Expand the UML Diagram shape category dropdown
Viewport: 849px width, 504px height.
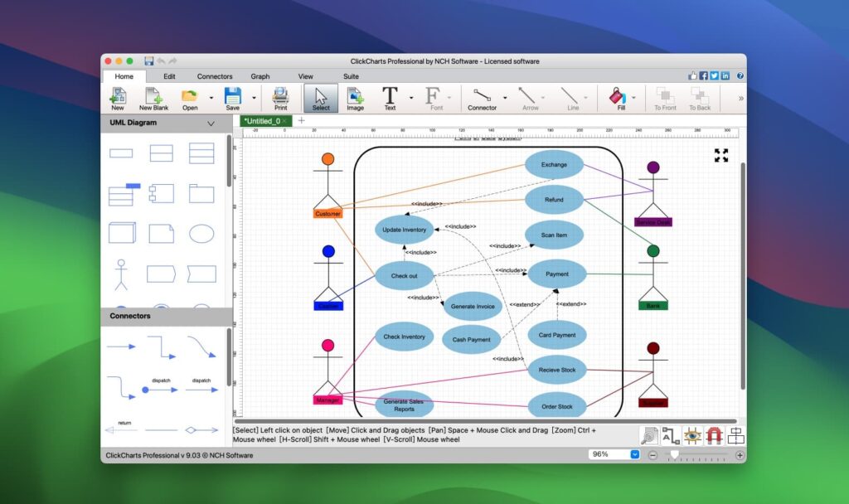[211, 124]
